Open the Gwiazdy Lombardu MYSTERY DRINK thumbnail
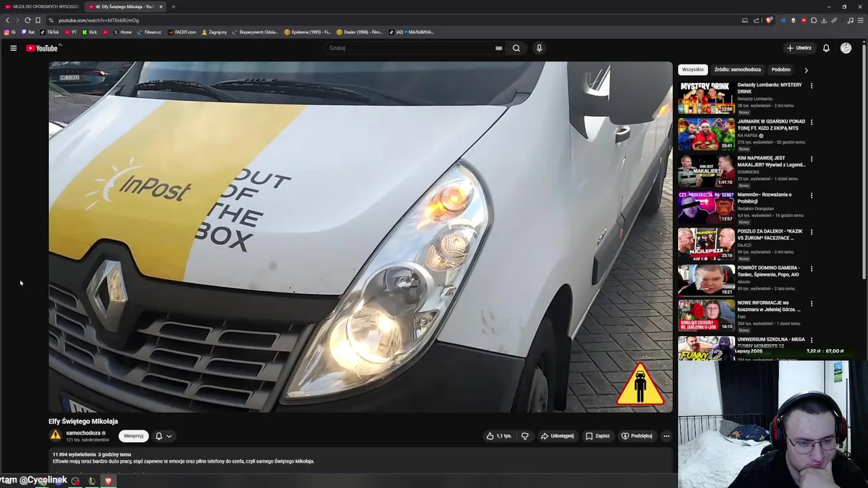Viewport: 868px width, 488px height. pyautogui.click(x=706, y=98)
